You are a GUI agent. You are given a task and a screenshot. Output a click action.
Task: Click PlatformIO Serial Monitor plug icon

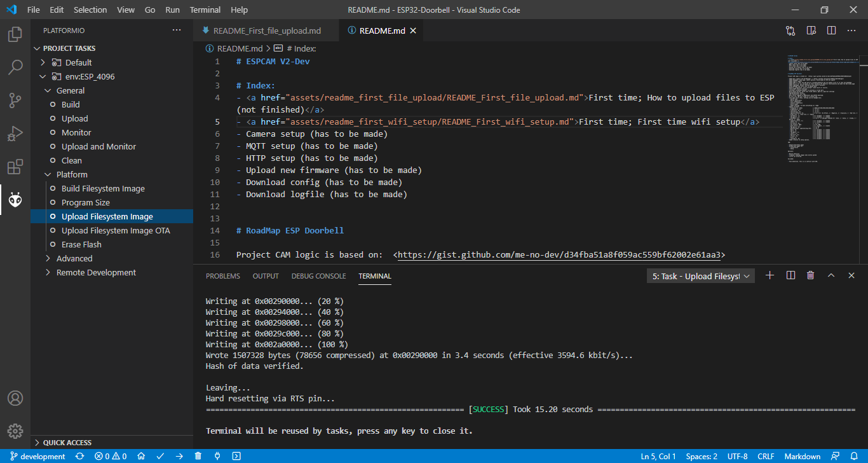coord(217,456)
